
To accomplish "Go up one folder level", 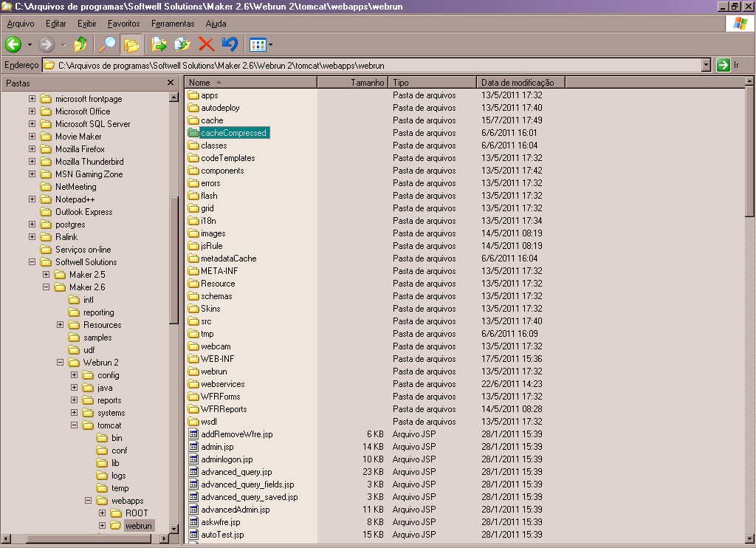I will (80, 44).
